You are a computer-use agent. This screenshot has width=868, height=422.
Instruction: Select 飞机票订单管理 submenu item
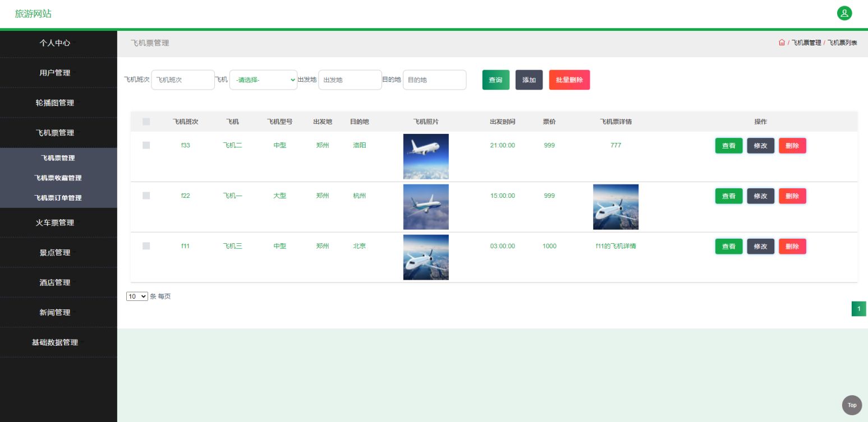pyautogui.click(x=58, y=198)
